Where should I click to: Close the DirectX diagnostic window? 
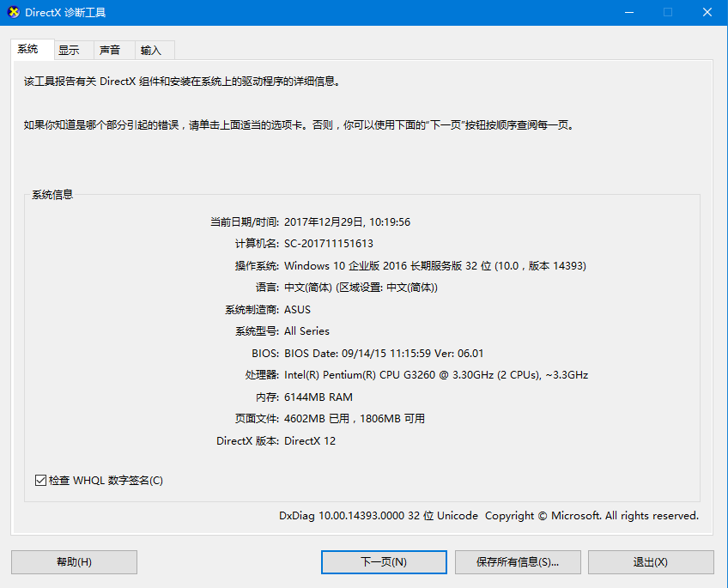pos(707,13)
